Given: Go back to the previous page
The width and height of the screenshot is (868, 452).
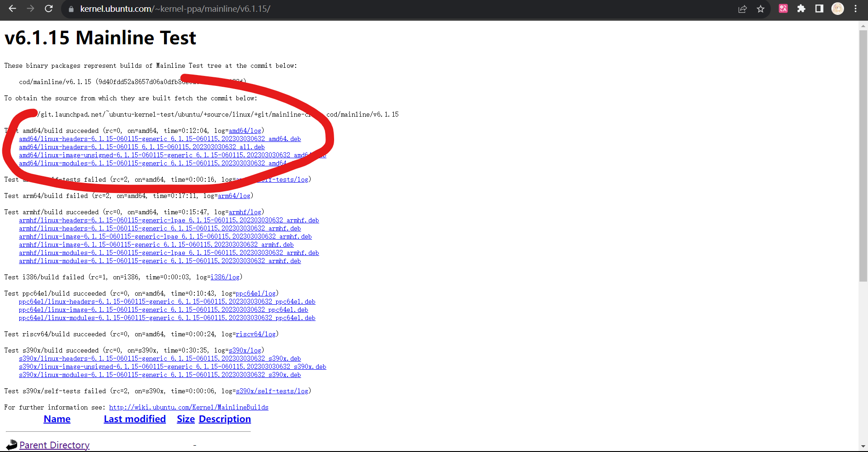Looking at the screenshot, I should point(12,9).
